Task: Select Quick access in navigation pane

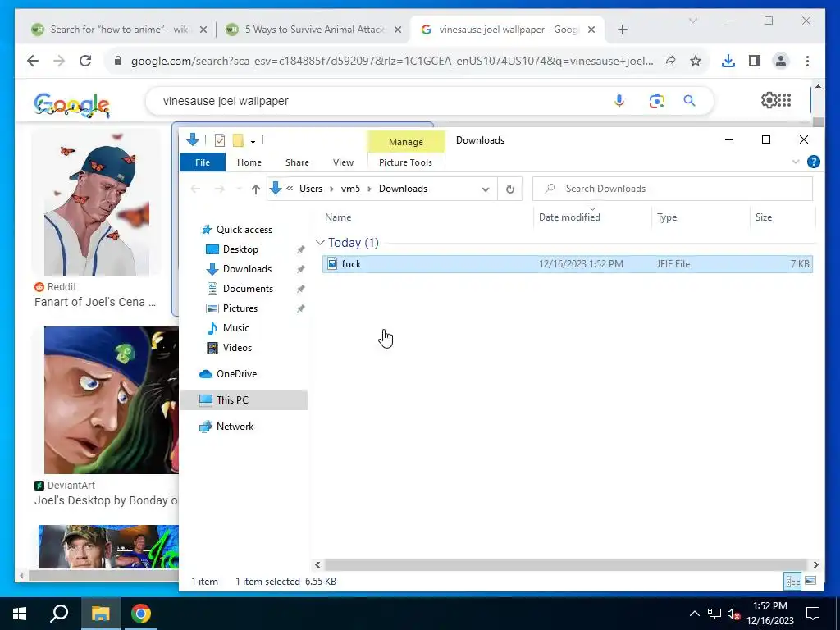Action: tap(244, 230)
